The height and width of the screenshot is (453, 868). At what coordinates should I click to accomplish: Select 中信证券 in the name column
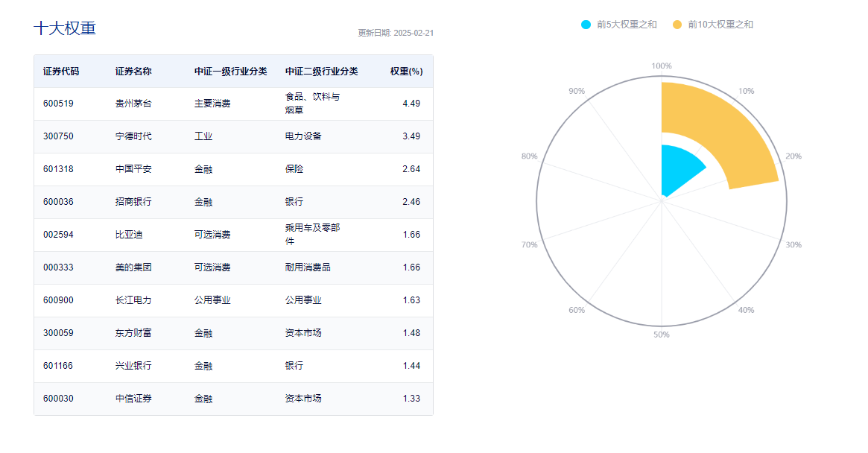[x=133, y=398]
